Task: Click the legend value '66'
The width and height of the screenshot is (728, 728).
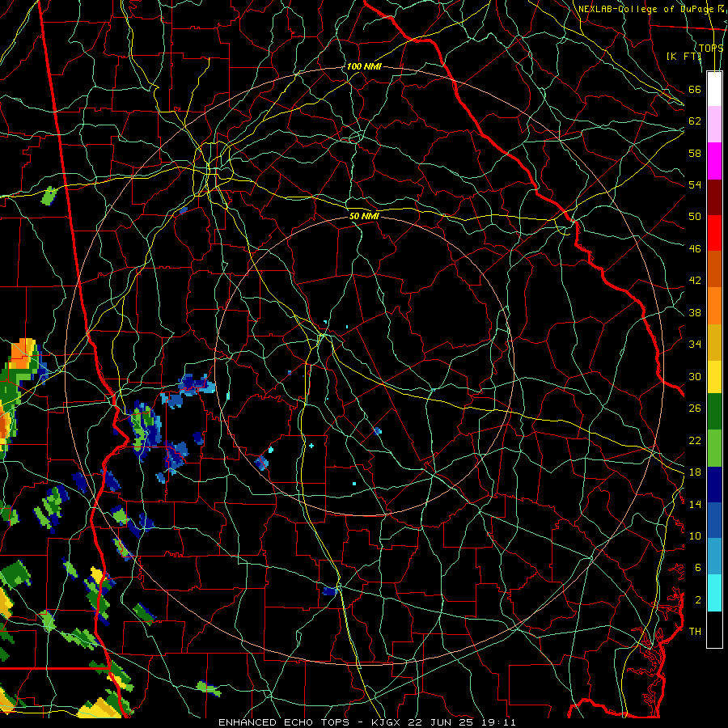Action: tap(695, 89)
